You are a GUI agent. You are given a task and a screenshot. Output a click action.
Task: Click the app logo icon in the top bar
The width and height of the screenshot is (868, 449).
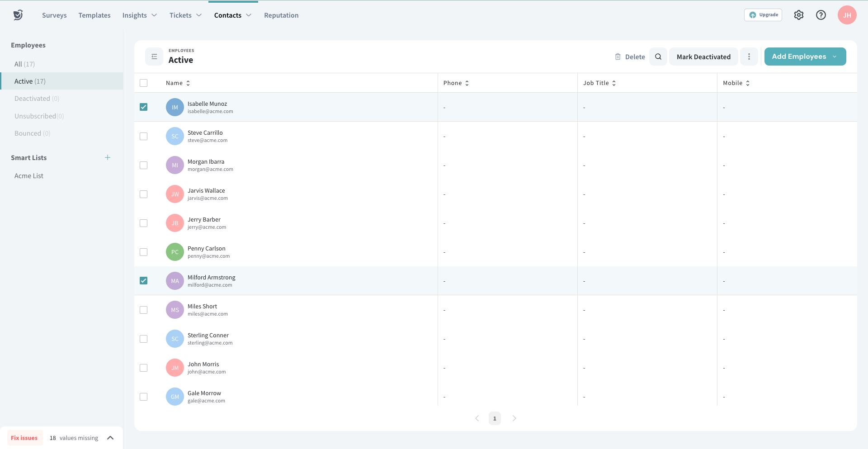18,15
